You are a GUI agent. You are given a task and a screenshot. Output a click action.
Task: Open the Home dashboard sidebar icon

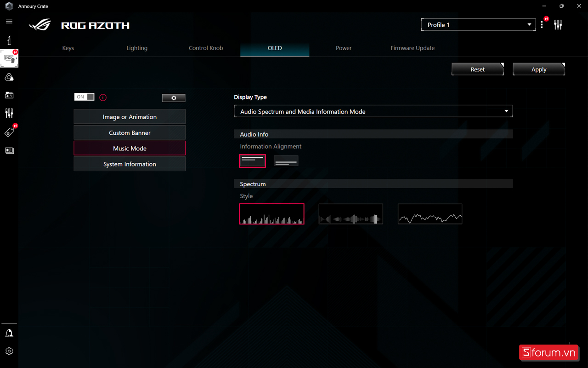click(x=9, y=40)
